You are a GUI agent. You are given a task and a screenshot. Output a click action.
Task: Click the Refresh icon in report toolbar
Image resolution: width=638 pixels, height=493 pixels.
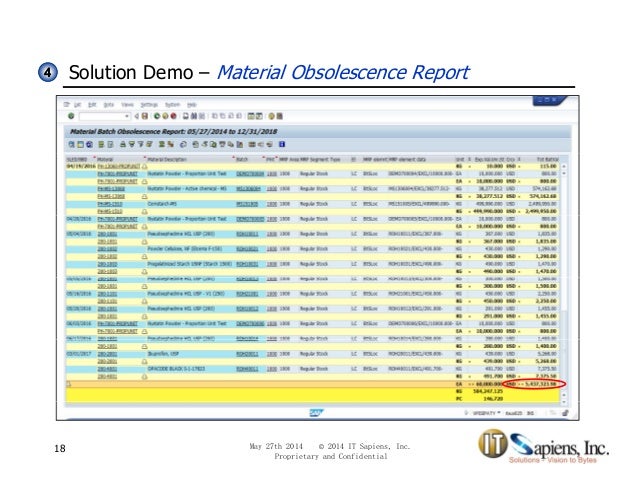pyautogui.click(x=183, y=144)
